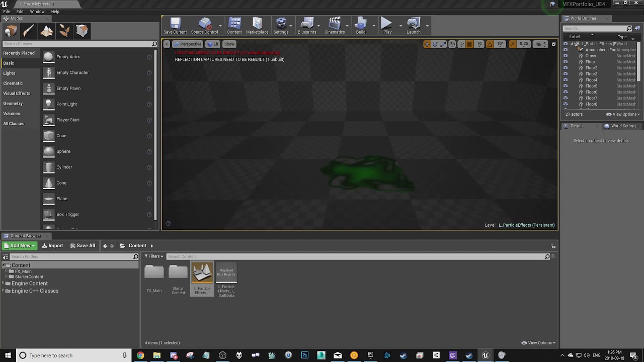644x362 pixels.
Task: Open View Options in World Outliner
Action: (x=622, y=114)
